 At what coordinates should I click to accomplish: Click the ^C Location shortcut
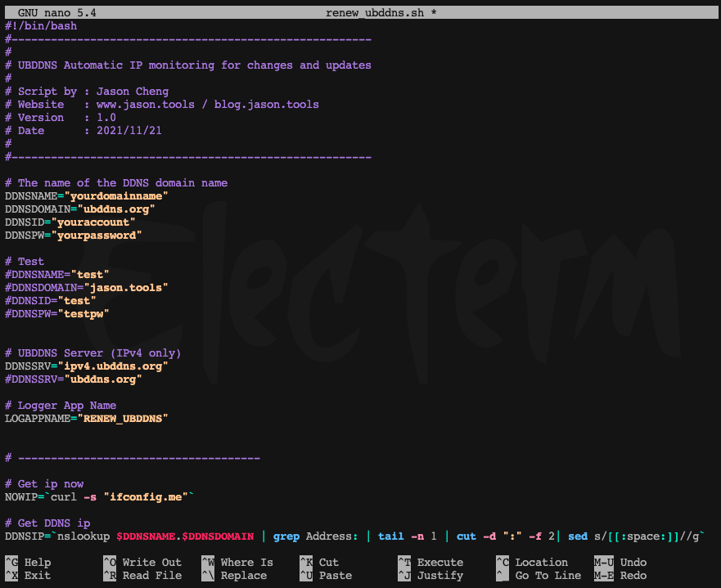coord(532,563)
